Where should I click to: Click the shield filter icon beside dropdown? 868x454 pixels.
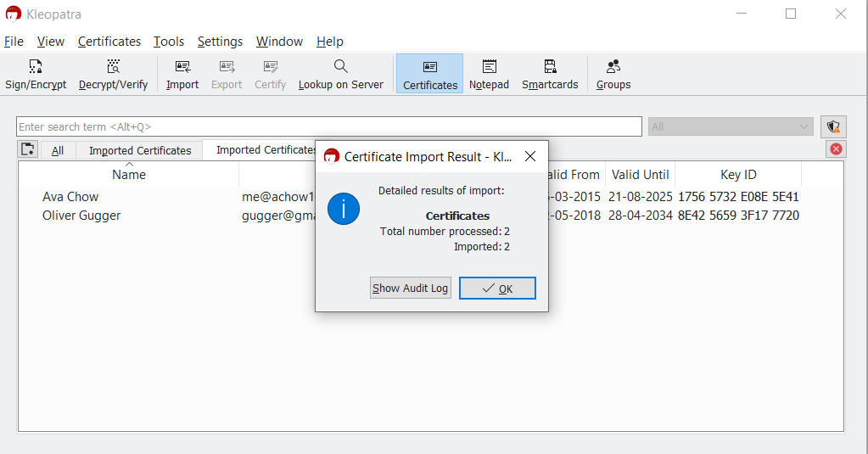pyautogui.click(x=833, y=126)
